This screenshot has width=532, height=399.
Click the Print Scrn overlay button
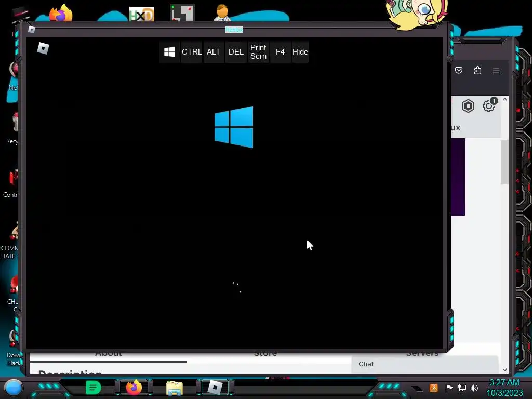[x=258, y=52]
